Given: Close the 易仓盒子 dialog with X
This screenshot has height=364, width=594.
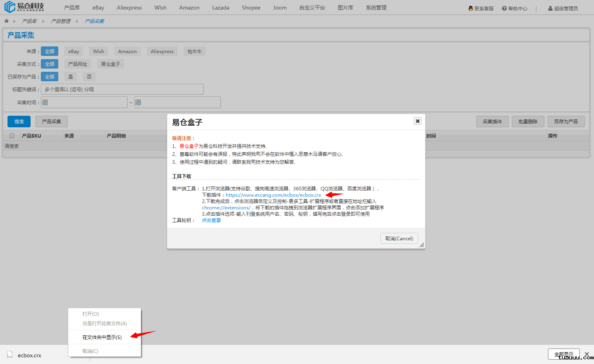Looking at the screenshot, I should click(418, 121).
